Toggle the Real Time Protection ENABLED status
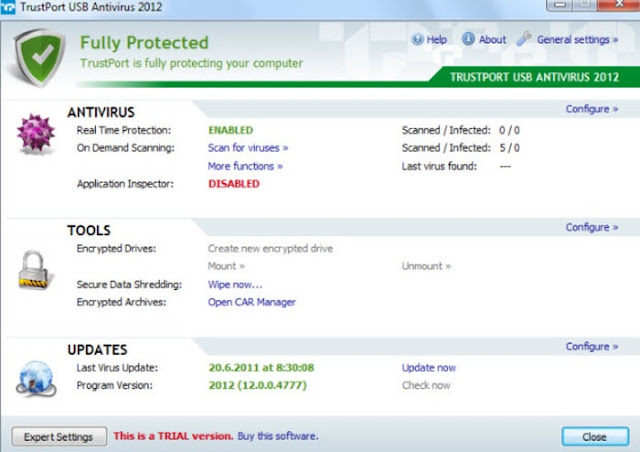The height and width of the screenshot is (452, 640). [x=231, y=130]
